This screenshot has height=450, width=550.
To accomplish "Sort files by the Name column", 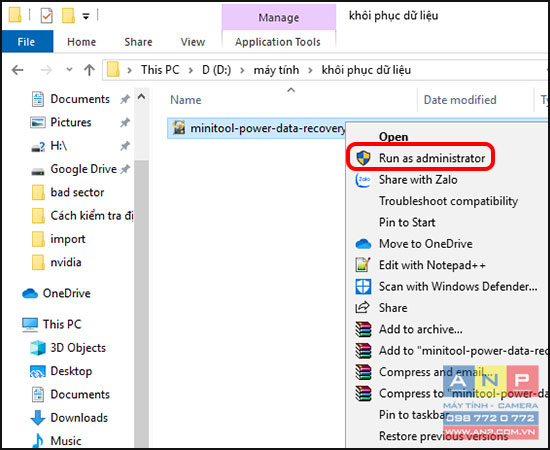I will 186,100.
